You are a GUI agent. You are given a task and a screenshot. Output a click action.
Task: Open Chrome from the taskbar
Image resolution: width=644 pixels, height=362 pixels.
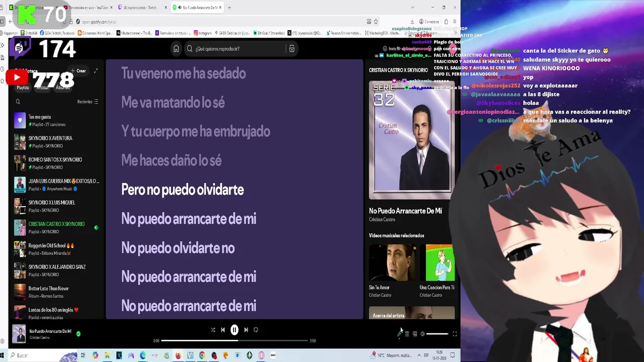click(202, 355)
